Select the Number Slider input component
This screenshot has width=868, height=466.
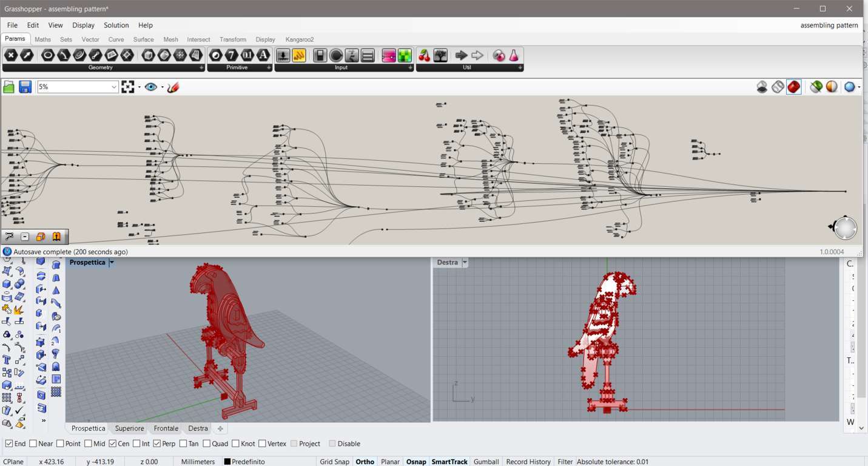click(x=283, y=56)
